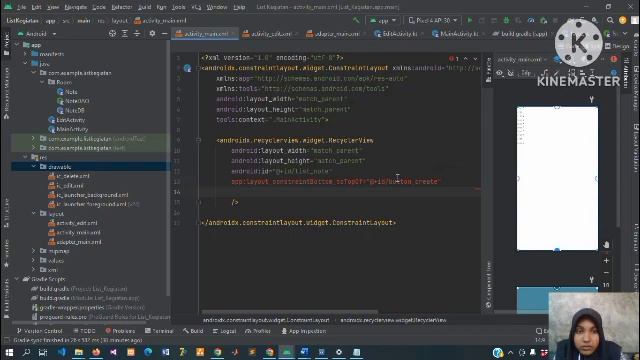This screenshot has width=640, height=360.
Task: Switch to MainActivity.kt editor tab
Action: (x=459, y=34)
